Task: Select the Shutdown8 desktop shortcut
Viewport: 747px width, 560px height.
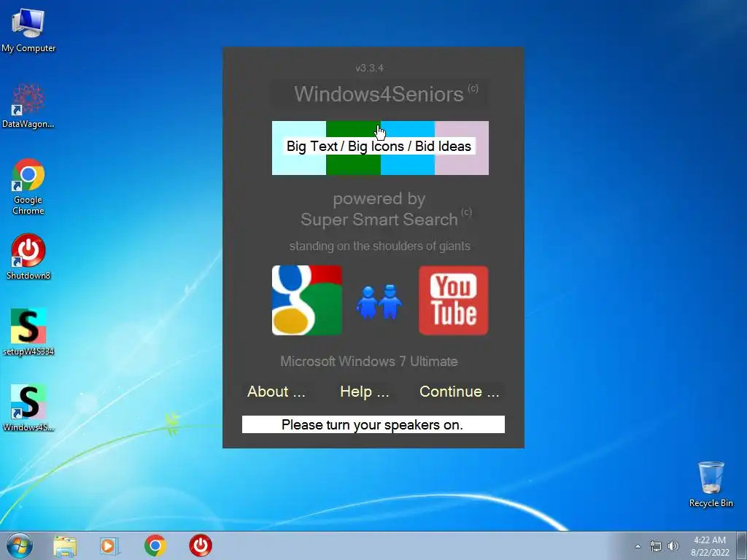Action: tap(28, 256)
